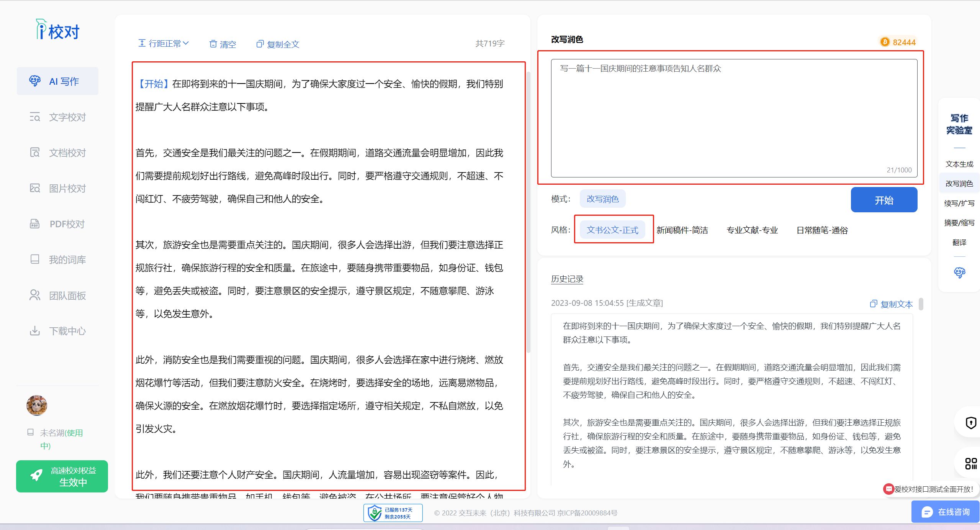The height and width of the screenshot is (530, 980).
Task: Click the security badge showing 已服务137天
Action: tap(393, 513)
